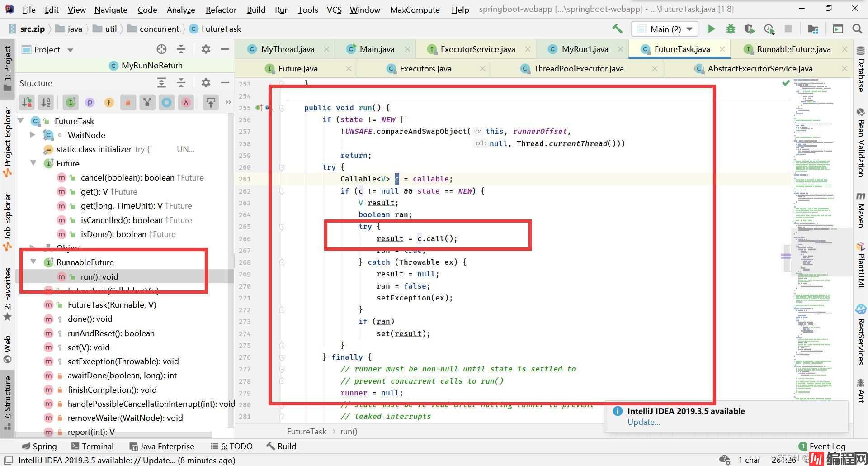The image size is (868, 466).
Task: Click the Build project hammer icon
Action: point(617,29)
